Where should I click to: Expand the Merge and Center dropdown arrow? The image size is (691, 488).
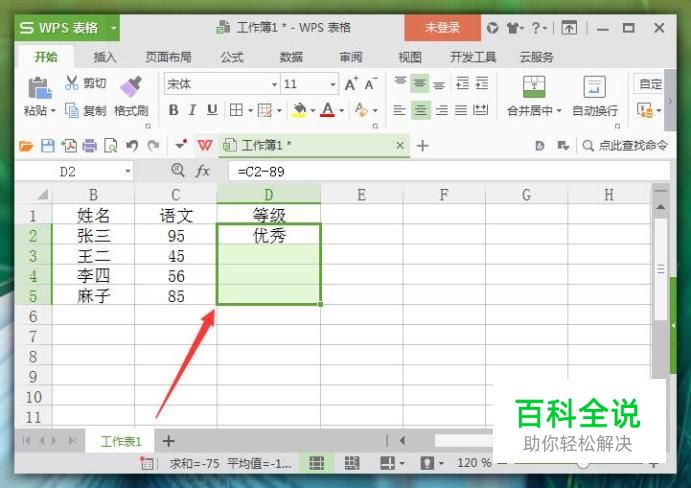point(559,110)
